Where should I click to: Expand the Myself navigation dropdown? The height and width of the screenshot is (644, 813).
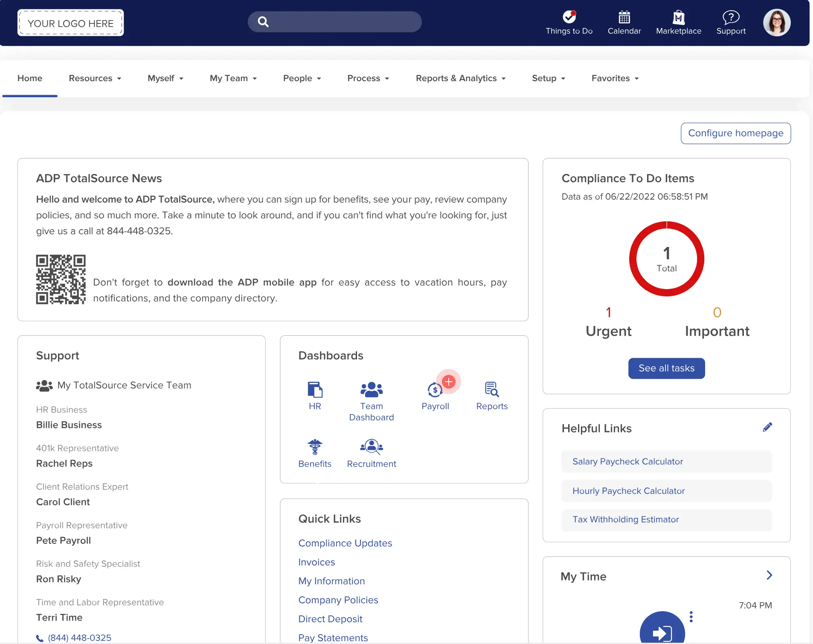point(166,78)
